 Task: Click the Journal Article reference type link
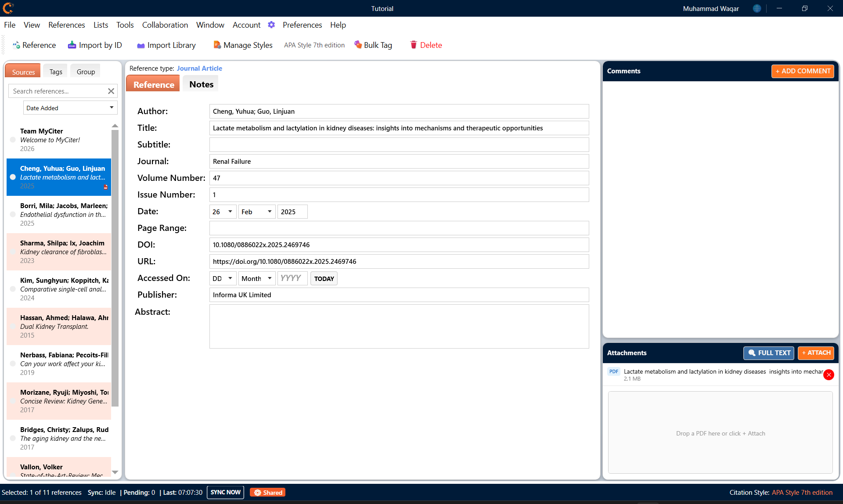(x=199, y=68)
